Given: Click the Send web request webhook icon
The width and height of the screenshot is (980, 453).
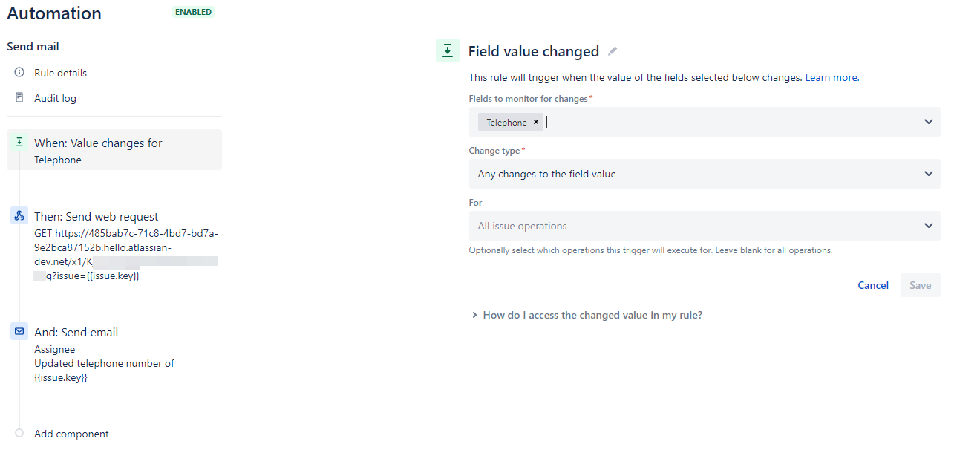Looking at the screenshot, I should pos(19,216).
